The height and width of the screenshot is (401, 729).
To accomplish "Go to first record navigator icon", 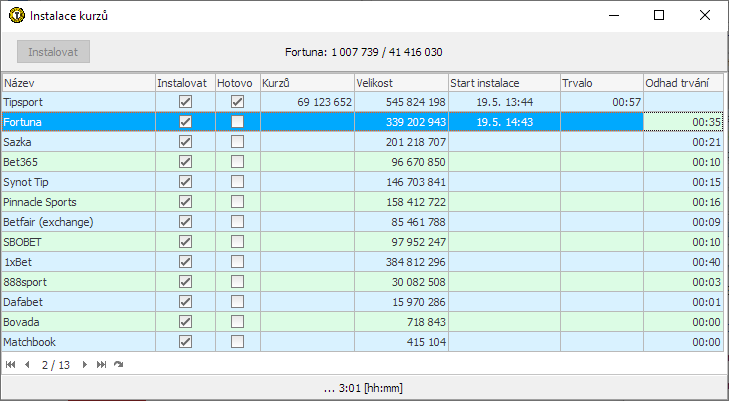I will [x=10, y=365].
